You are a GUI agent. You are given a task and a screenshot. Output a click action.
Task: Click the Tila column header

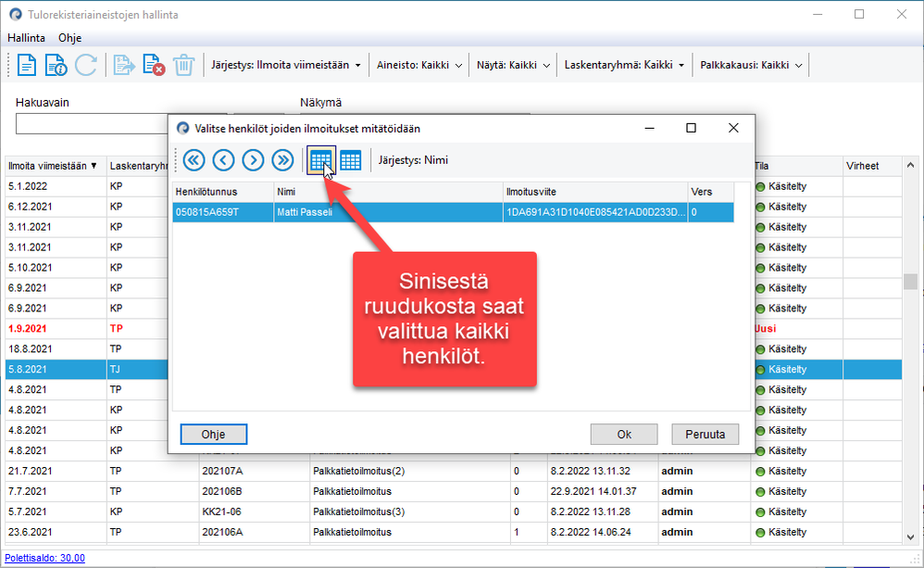coord(797,167)
